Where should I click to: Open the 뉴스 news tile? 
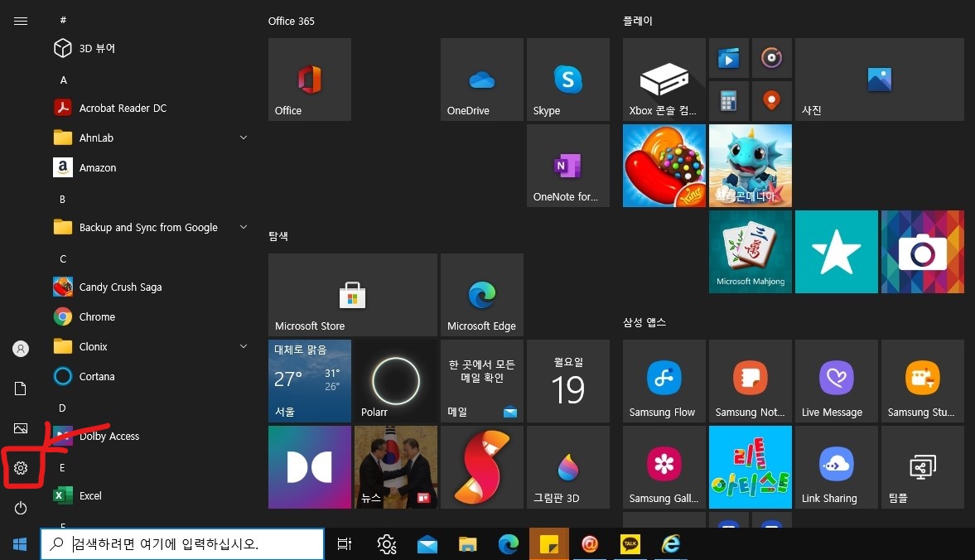(395, 466)
